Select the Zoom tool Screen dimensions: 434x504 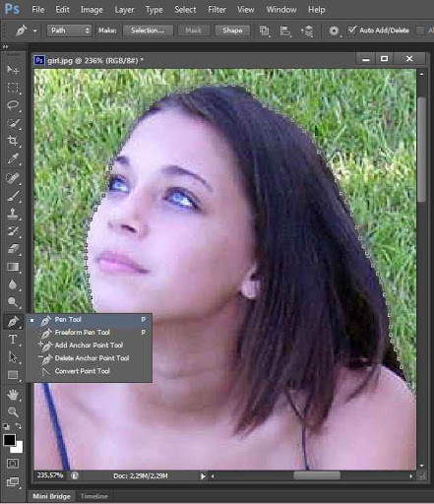click(x=13, y=411)
